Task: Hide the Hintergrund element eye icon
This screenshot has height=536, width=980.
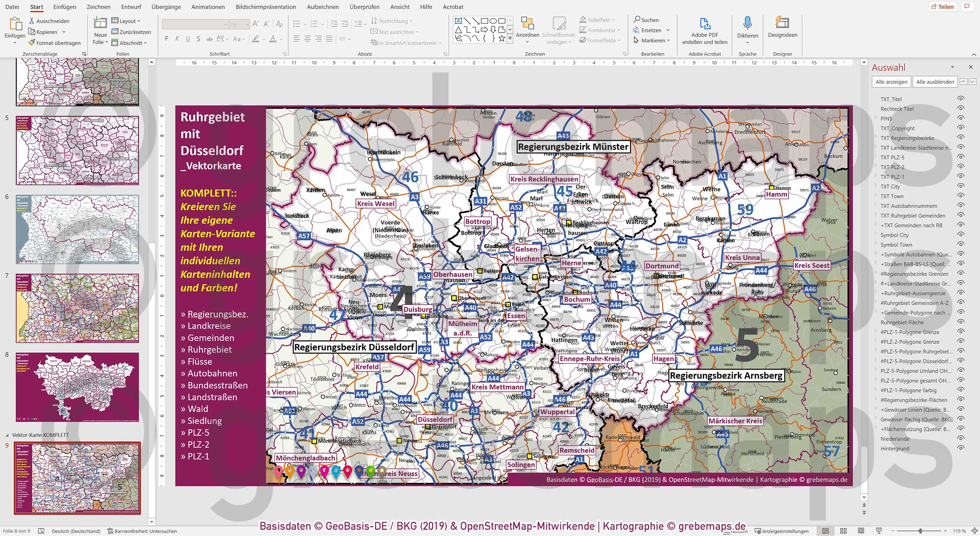Action: coord(961,448)
